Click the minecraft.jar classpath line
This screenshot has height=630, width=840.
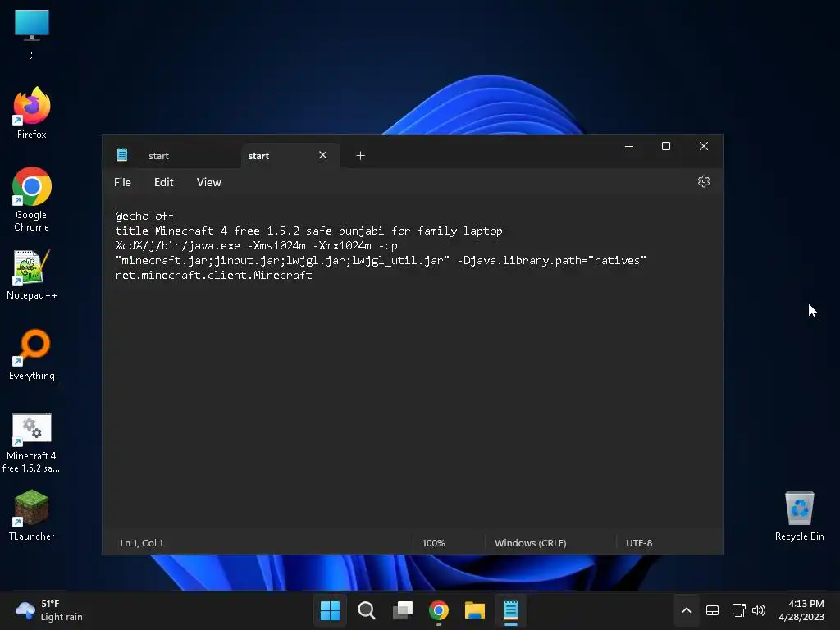coord(381,260)
